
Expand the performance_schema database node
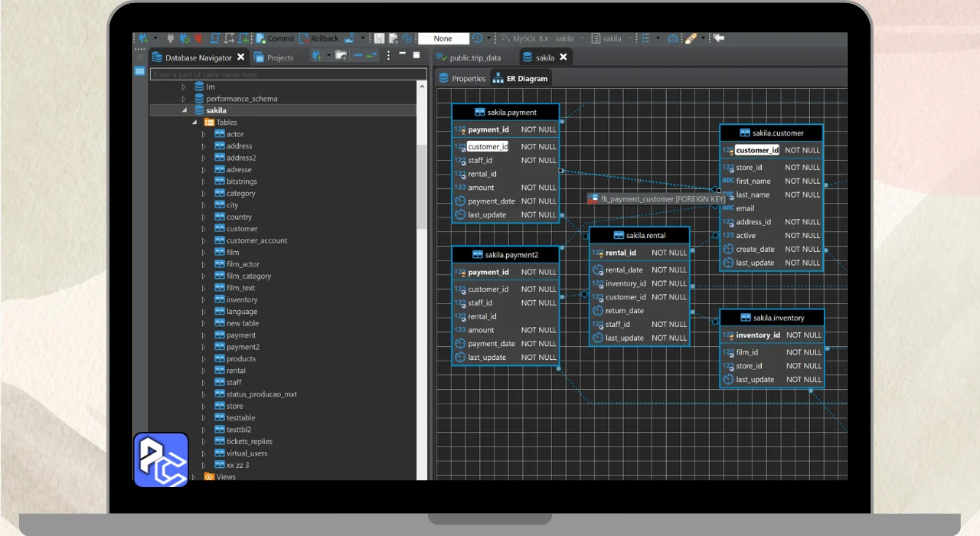(x=184, y=99)
